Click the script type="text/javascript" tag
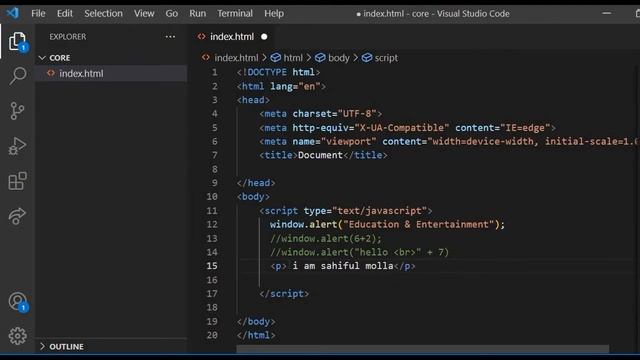This screenshot has height=360, width=640. (x=346, y=211)
